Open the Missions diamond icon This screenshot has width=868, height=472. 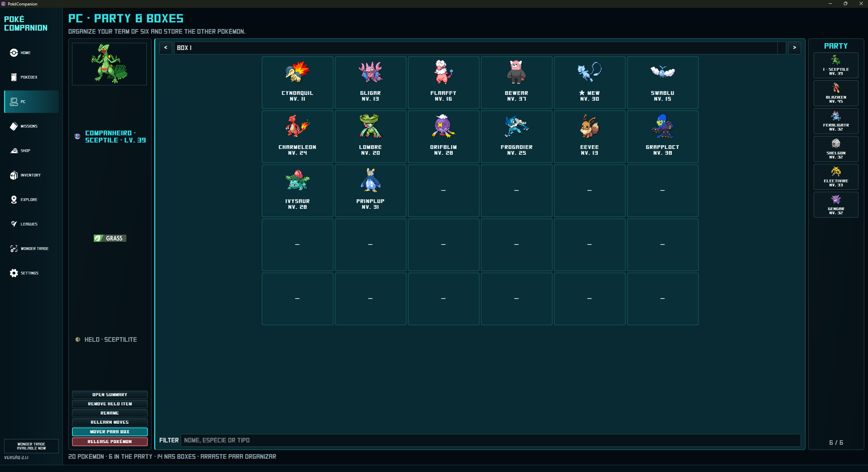point(14,126)
